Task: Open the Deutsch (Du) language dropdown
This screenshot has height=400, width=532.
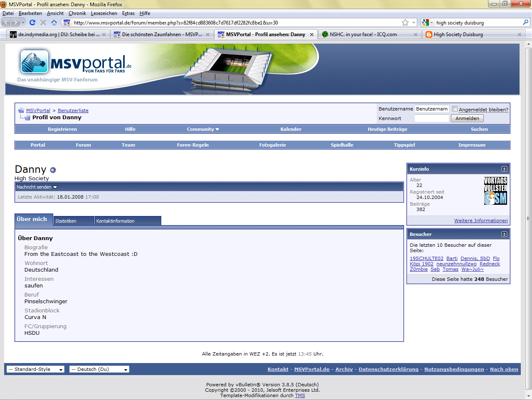Action: click(99, 369)
